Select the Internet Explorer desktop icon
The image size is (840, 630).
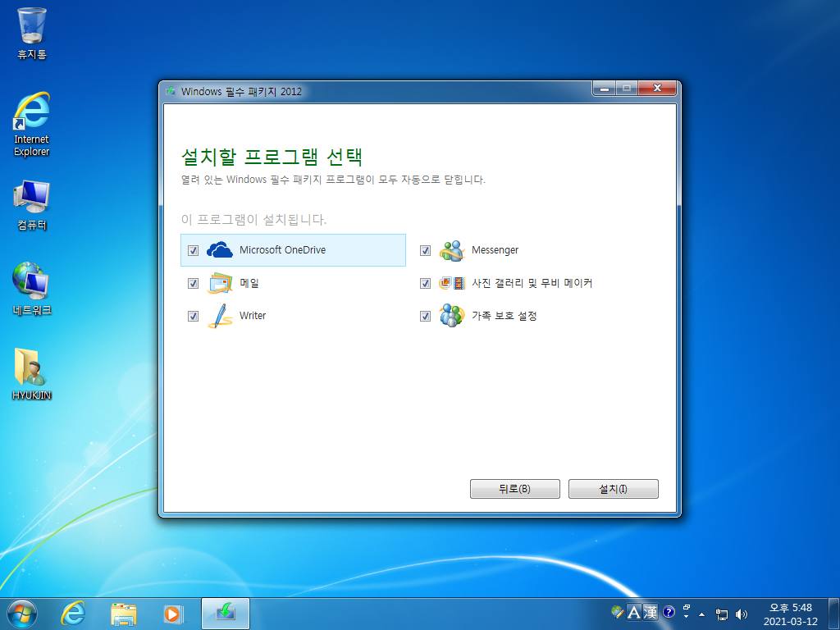32,125
